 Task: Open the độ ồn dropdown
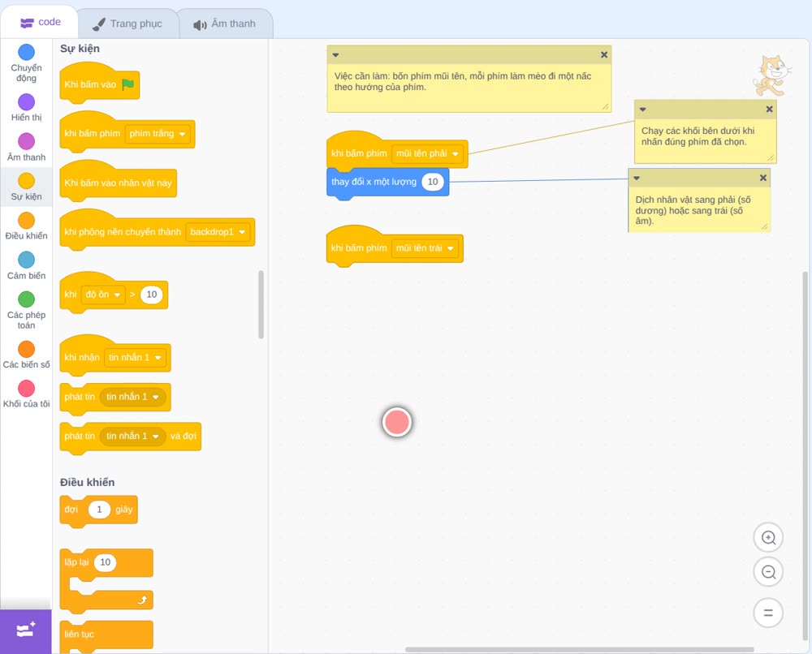click(102, 295)
